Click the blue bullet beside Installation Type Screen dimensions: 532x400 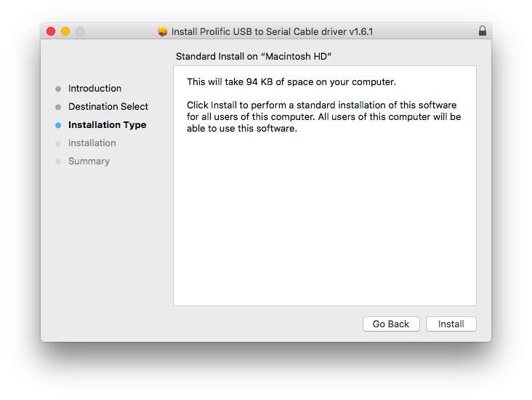pos(58,125)
